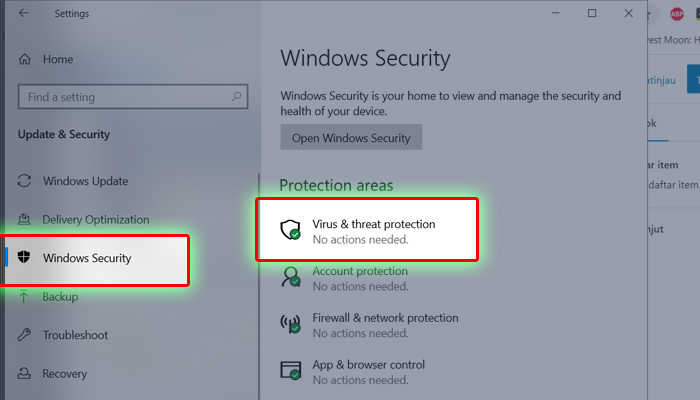This screenshot has width=700, height=400.
Task: Click the Delivery Optimization icon
Action: [24, 219]
